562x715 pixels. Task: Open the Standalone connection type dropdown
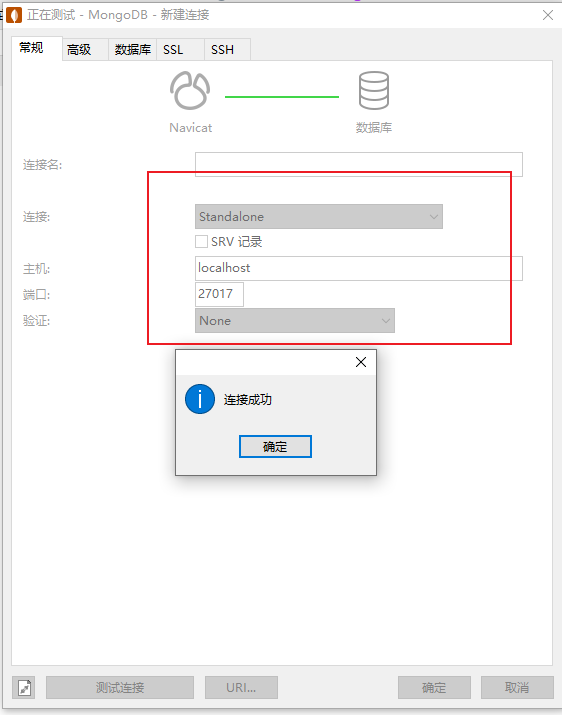point(319,217)
